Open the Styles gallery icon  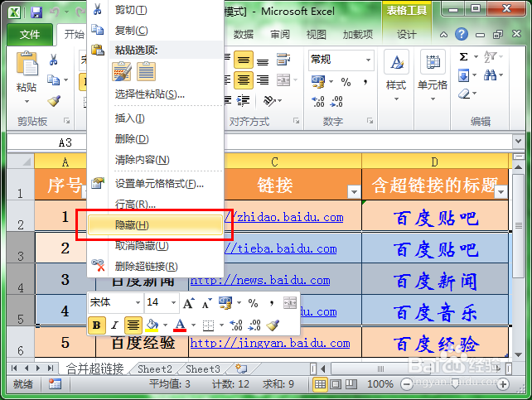pos(396,62)
